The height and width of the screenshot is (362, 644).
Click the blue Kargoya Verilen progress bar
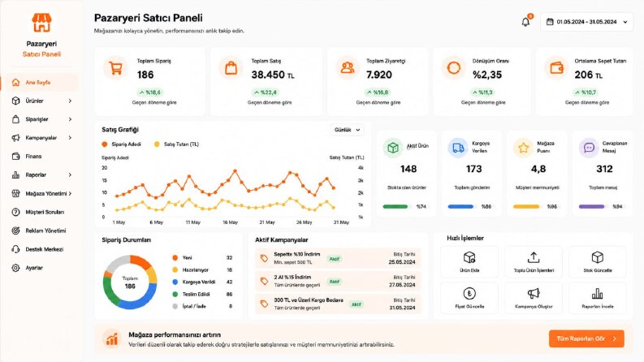coord(462,206)
